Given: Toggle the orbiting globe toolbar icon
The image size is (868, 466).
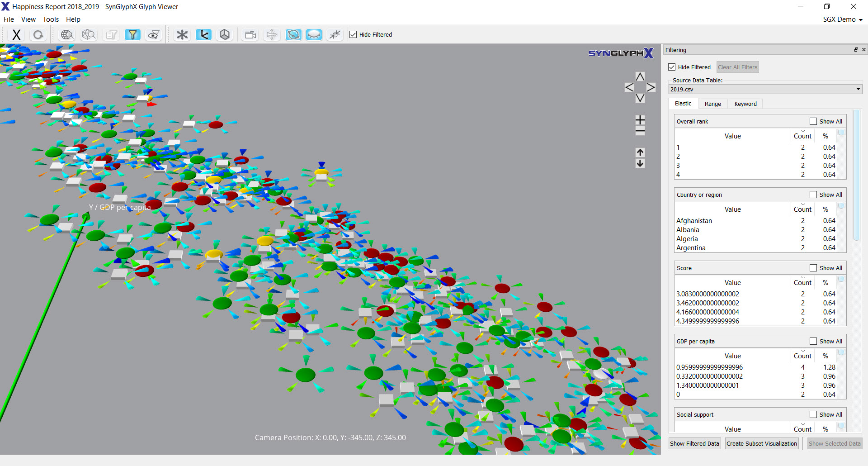Looking at the screenshot, I should coord(293,35).
